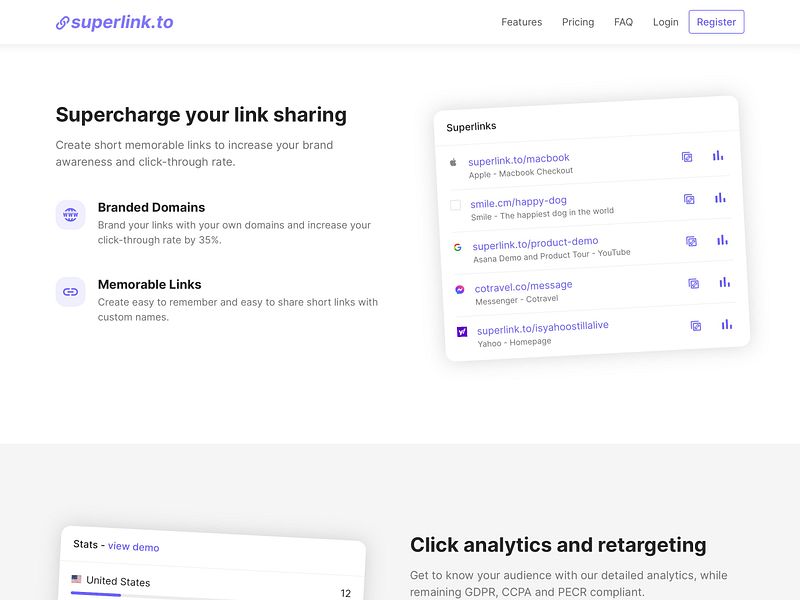Image resolution: width=800 pixels, height=600 pixels.
Task: Open the smile.cm/happy-dog link
Action: 518,202
